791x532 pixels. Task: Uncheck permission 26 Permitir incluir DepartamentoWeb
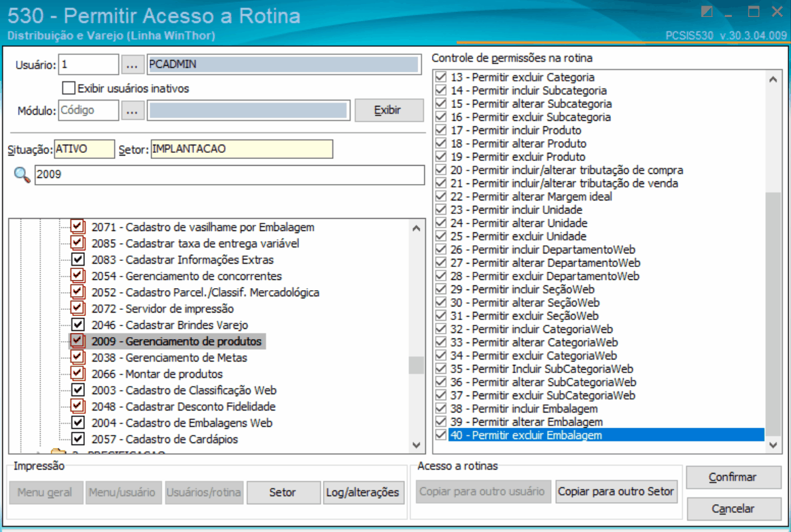click(x=441, y=249)
